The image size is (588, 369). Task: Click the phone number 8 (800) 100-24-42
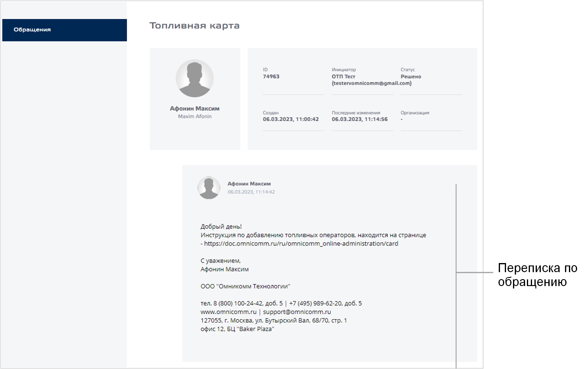click(238, 303)
